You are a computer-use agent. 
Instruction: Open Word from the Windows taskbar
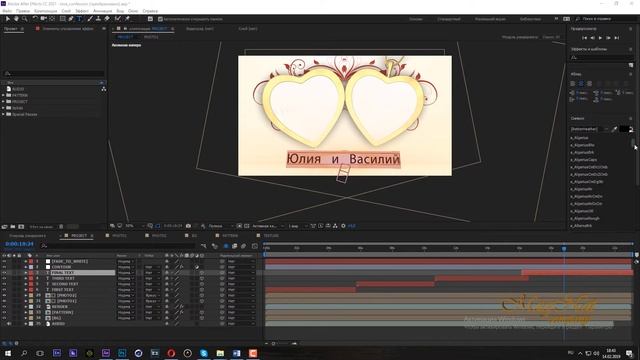(236, 353)
